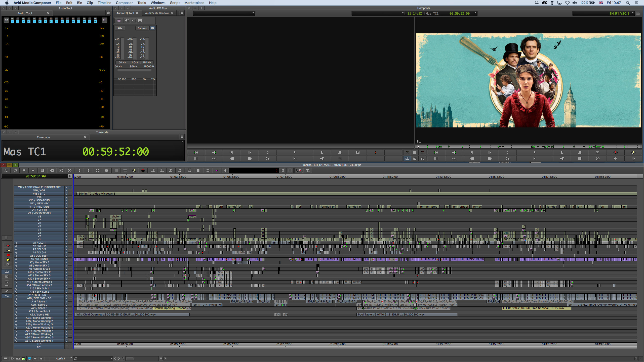Click the Bypass button in EQ tool

point(142,28)
